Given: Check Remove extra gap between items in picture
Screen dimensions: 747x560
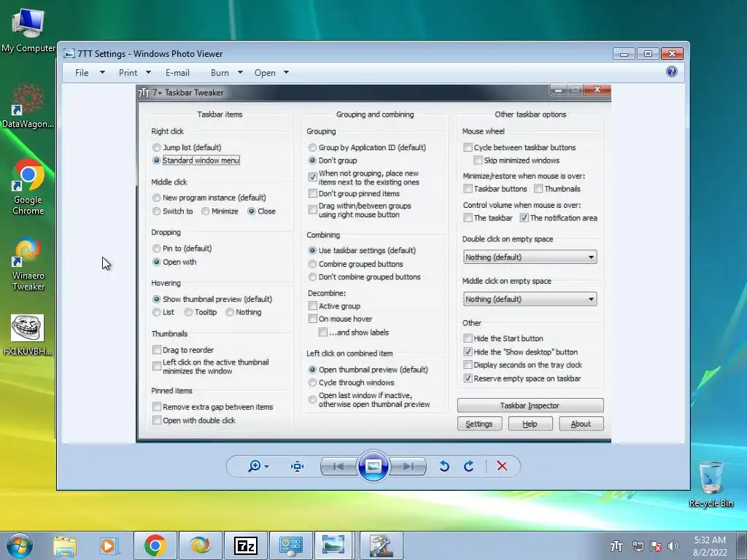Looking at the screenshot, I should click(157, 407).
